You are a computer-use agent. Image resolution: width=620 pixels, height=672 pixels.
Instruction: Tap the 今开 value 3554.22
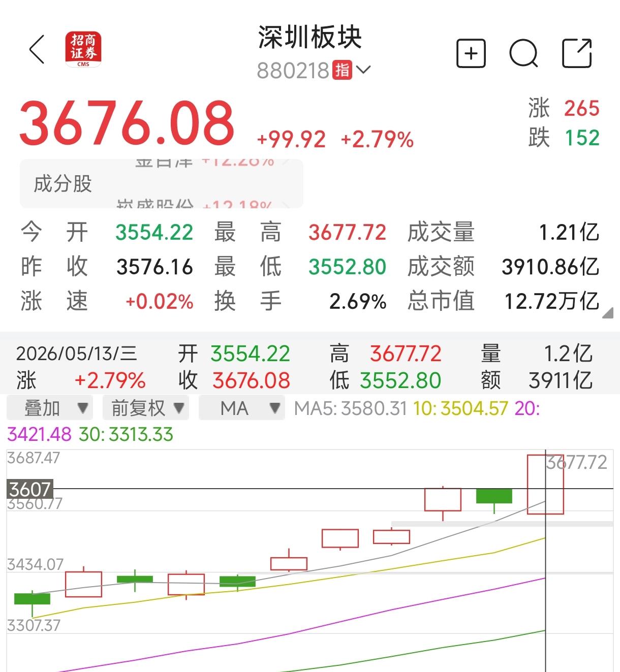[154, 233]
